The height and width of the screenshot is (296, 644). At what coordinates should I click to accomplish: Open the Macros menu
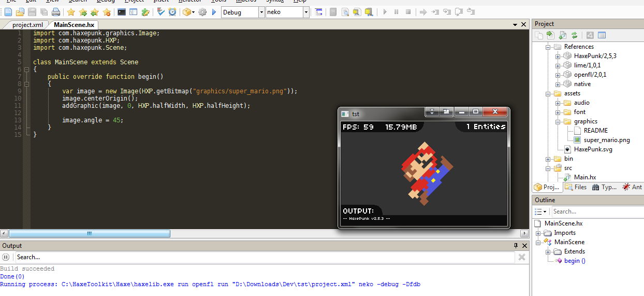(x=246, y=2)
